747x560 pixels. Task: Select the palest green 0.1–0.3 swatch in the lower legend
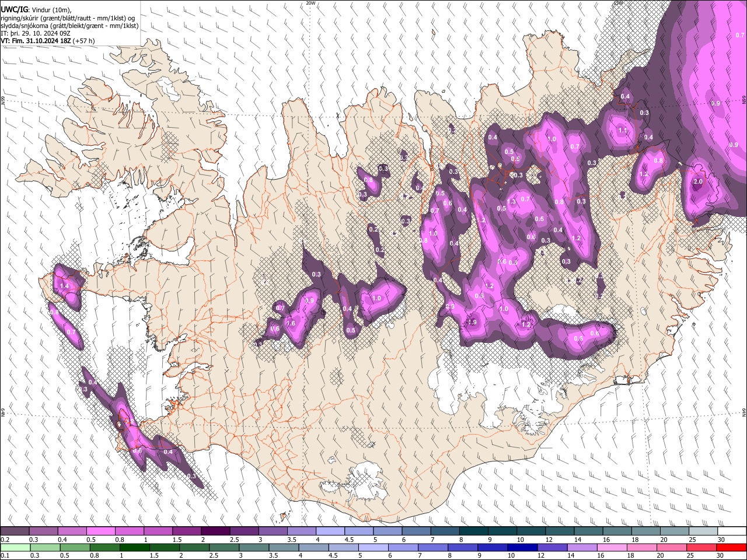(x=15, y=547)
